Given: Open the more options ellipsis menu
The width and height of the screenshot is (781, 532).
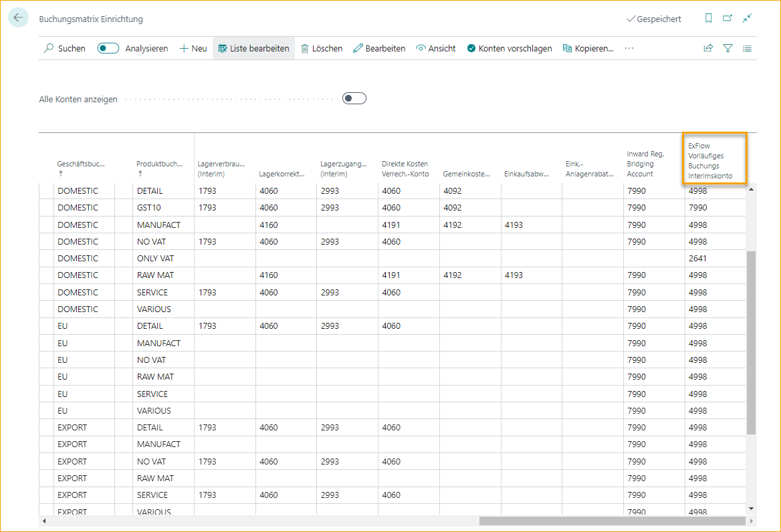Looking at the screenshot, I should click(x=629, y=48).
